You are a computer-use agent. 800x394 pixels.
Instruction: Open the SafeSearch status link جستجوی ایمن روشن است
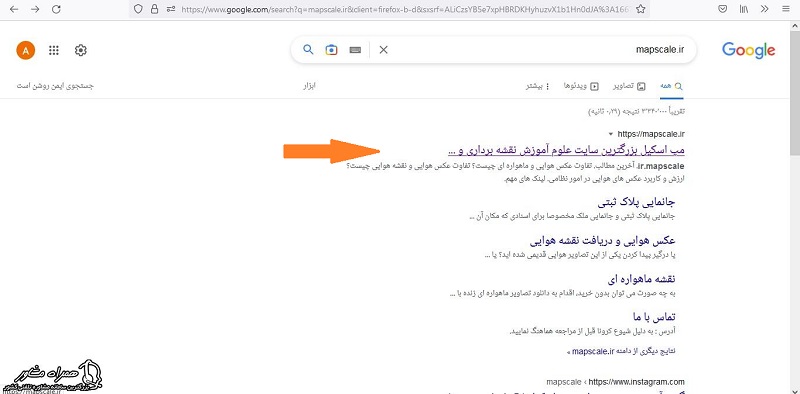55,86
